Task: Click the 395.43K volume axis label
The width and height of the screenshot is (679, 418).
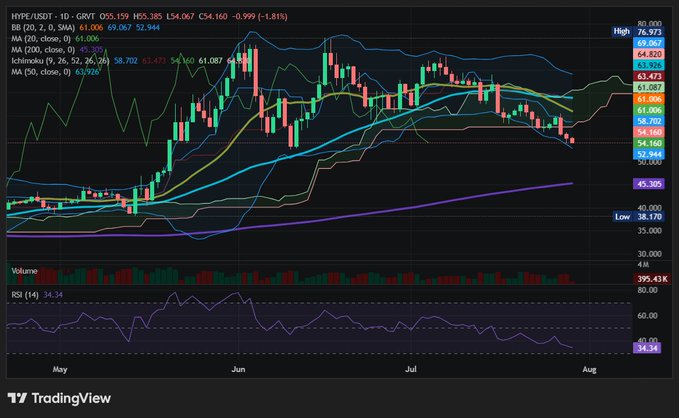Action: [652, 279]
